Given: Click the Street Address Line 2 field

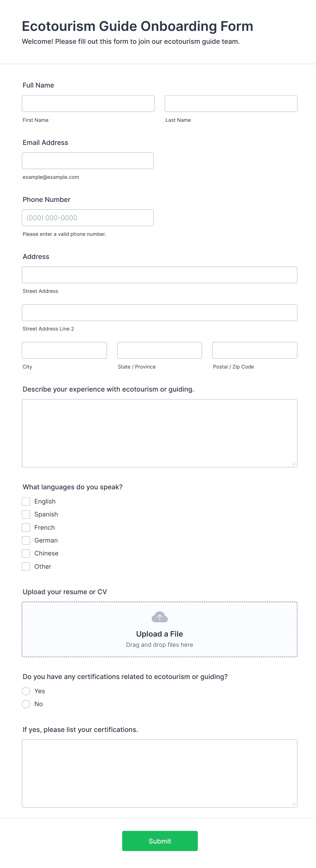Looking at the screenshot, I should (159, 312).
